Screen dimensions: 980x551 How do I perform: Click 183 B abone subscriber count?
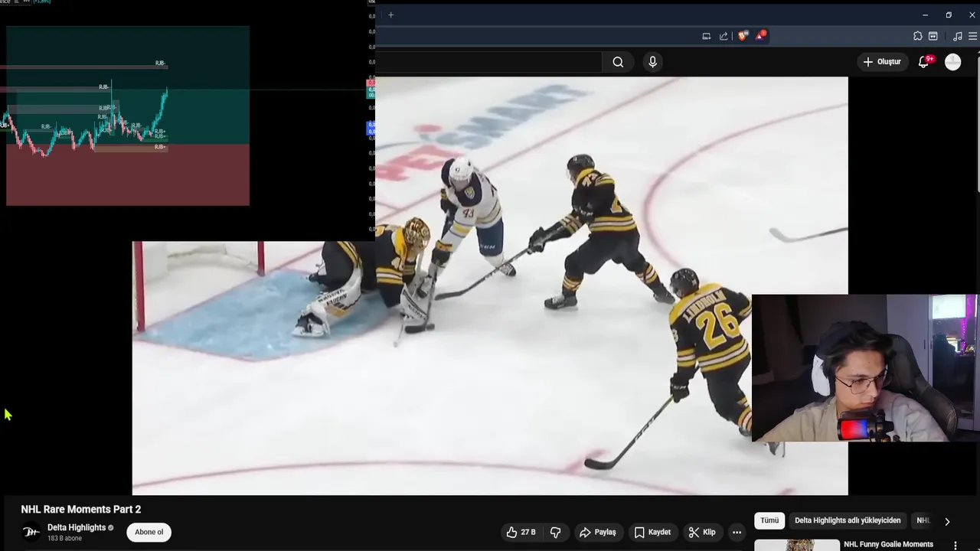(64, 539)
